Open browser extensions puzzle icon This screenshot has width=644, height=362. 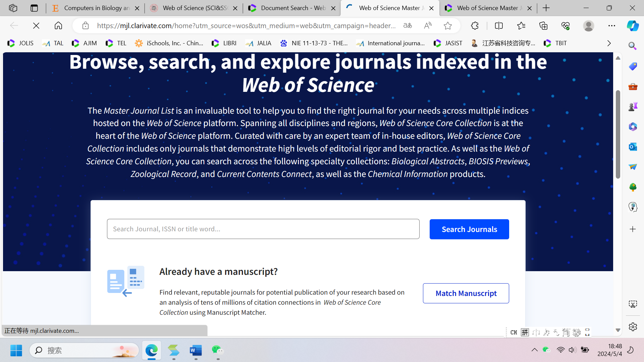pos(475,25)
